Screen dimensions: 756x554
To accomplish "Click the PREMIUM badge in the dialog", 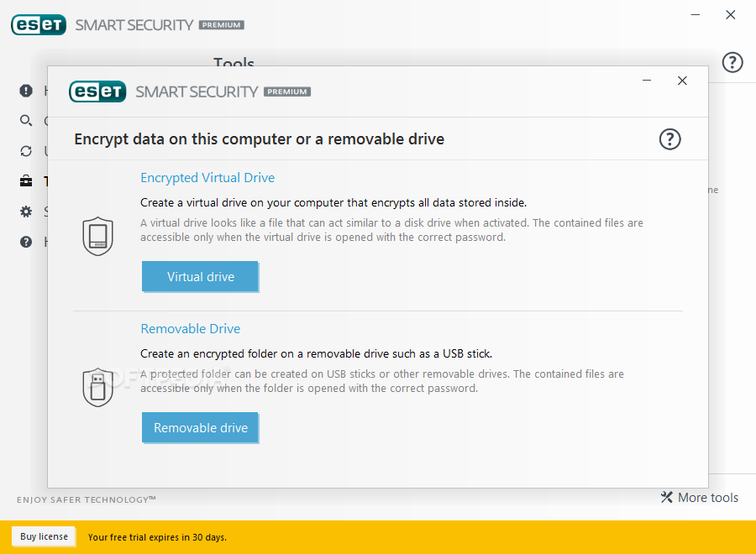I will (x=287, y=91).
